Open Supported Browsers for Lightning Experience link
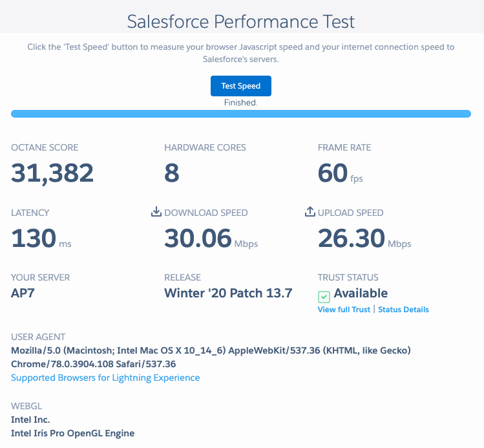This screenshot has height=448, width=484. point(105,378)
